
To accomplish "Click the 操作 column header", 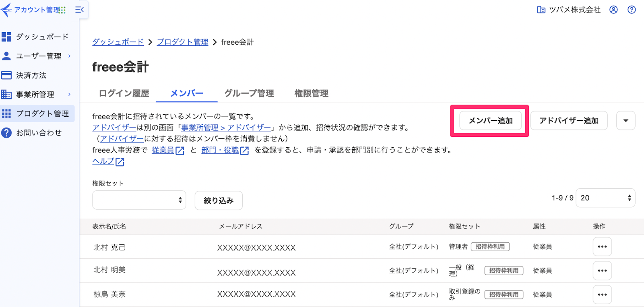I will (599, 227).
